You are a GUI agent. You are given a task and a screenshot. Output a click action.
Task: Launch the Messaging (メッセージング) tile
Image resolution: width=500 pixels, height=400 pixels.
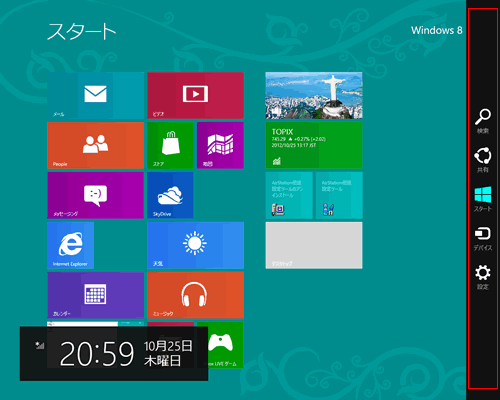(95, 195)
